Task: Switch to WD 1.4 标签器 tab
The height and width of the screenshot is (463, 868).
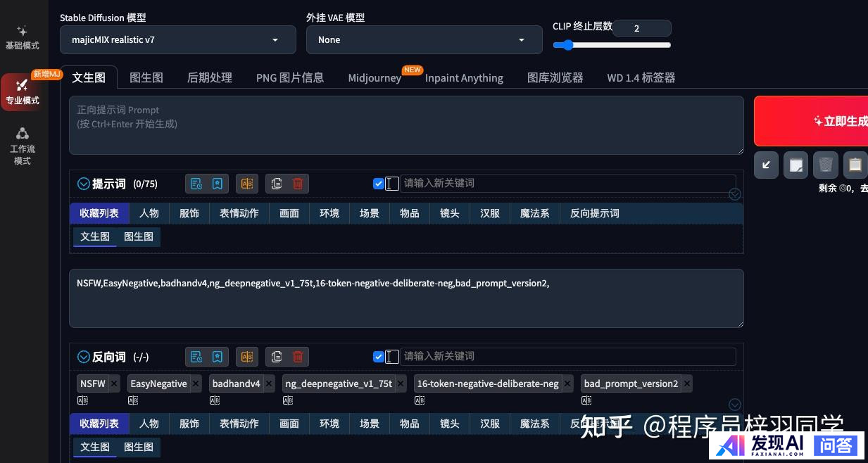Action: pos(641,77)
